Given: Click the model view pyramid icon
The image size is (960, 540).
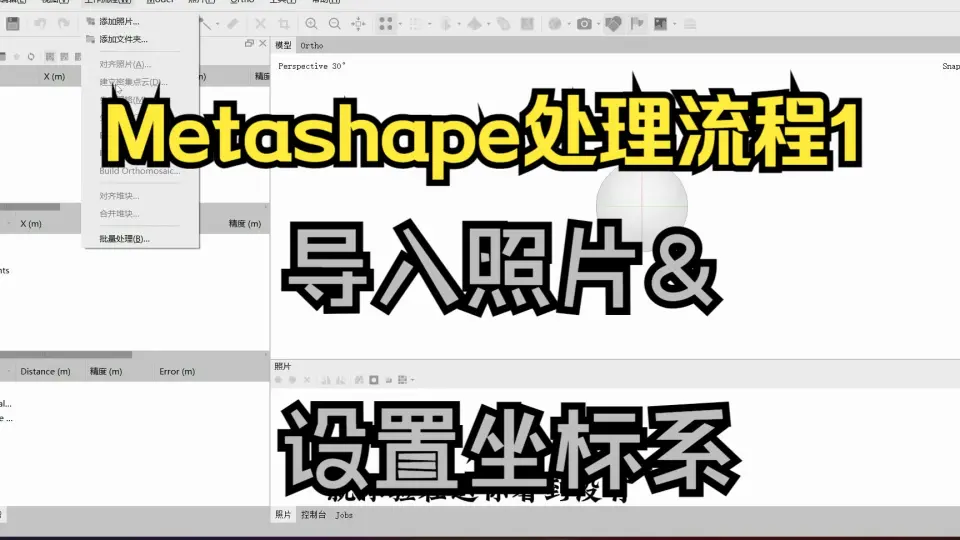Looking at the screenshot, I should [475, 24].
